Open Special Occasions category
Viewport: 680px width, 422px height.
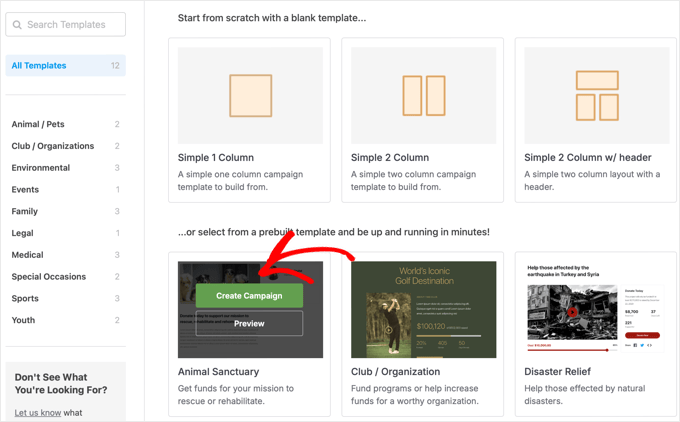pos(47,277)
